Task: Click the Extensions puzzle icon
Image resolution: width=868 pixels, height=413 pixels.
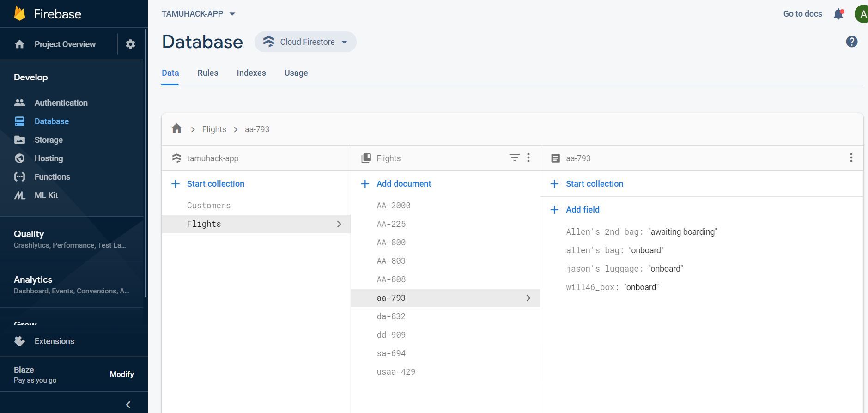Action: point(19,341)
